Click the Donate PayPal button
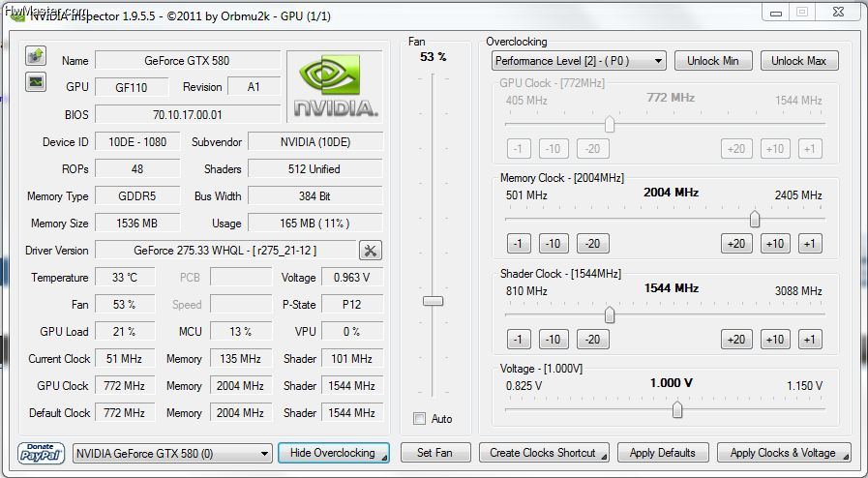This screenshot has width=868, height=478. (x=41, y=453)
